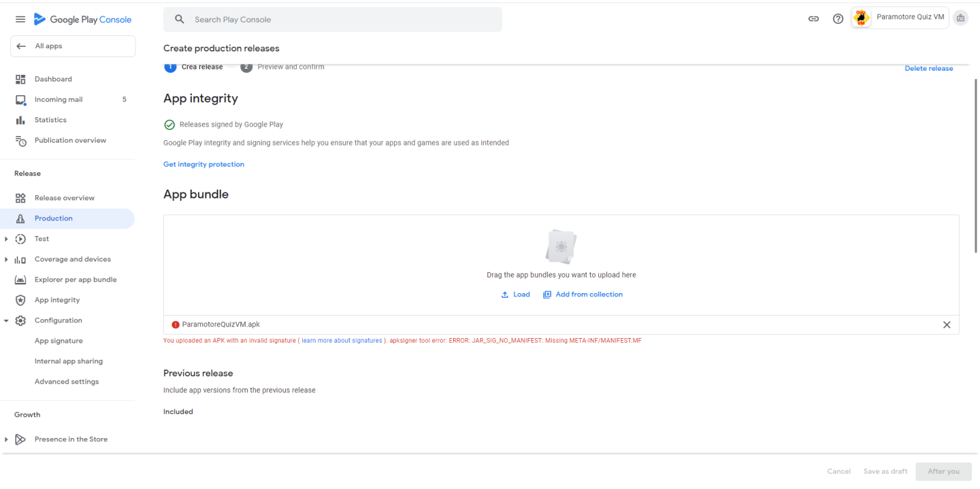Open the help question mark icon

(838, 19)
